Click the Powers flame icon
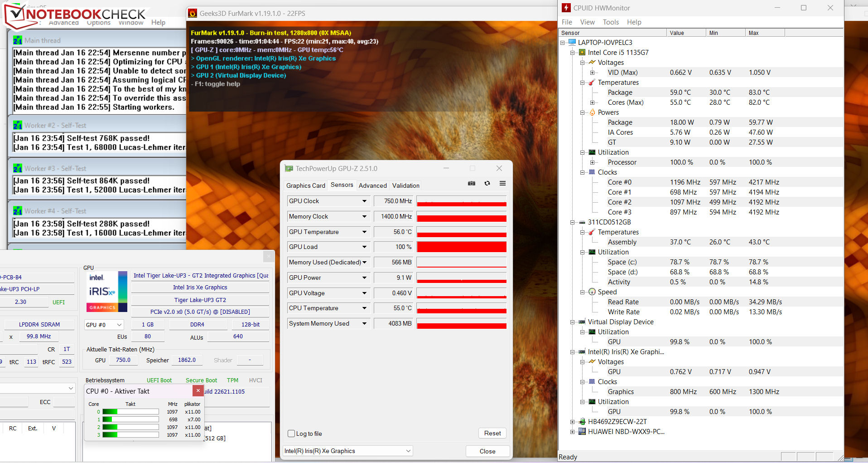Viewport: 868px width, 463px height. click(592, 112)
